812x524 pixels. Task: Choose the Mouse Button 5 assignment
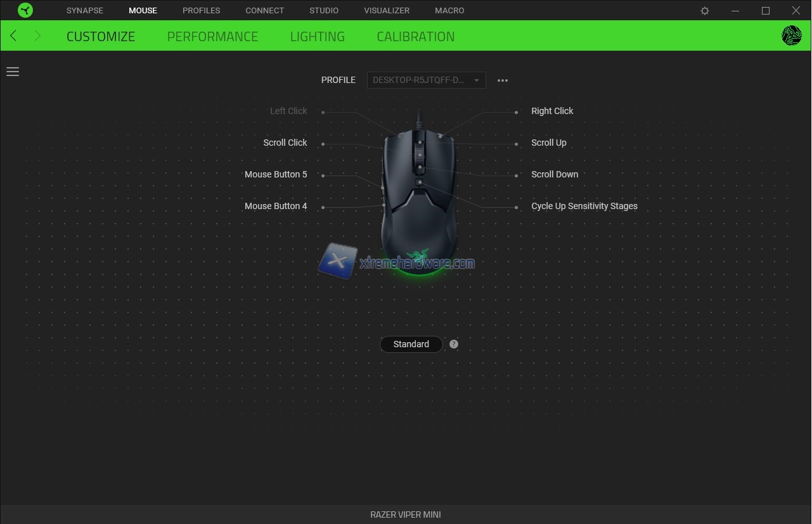pos(276,174)
